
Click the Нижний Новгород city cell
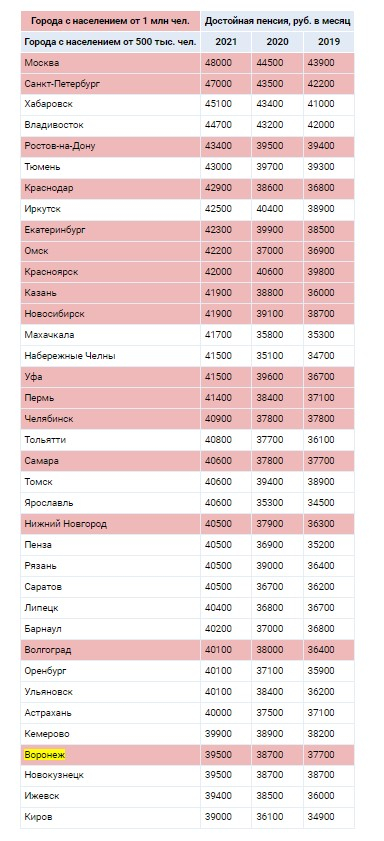[110, 523]
